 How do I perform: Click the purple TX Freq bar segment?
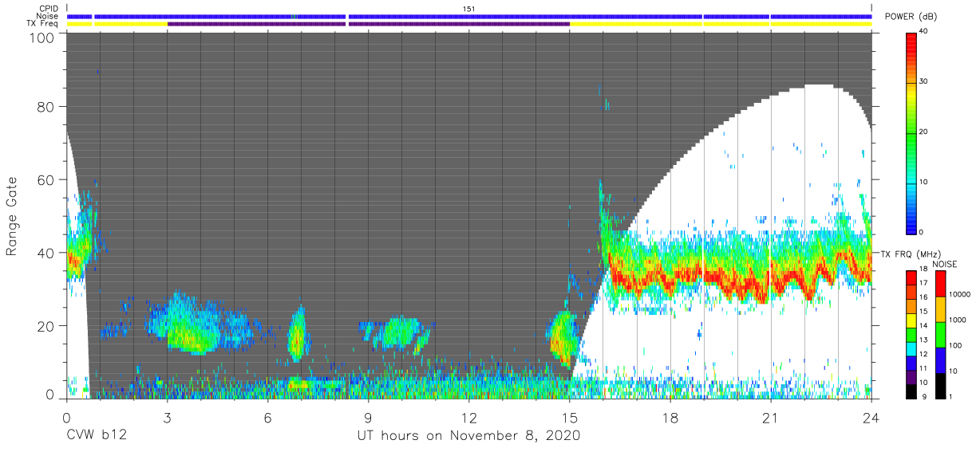click(x=368, y=24)
